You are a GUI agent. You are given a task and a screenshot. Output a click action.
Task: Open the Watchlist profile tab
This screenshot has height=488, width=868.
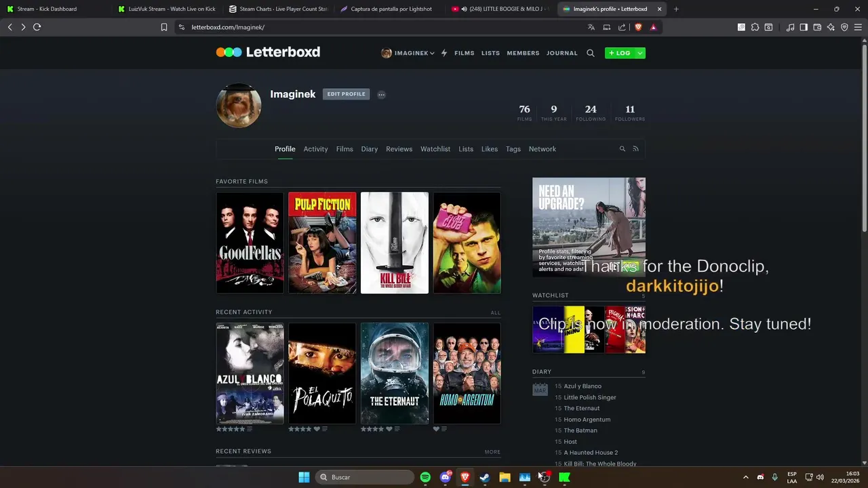(x=435, y=149)
